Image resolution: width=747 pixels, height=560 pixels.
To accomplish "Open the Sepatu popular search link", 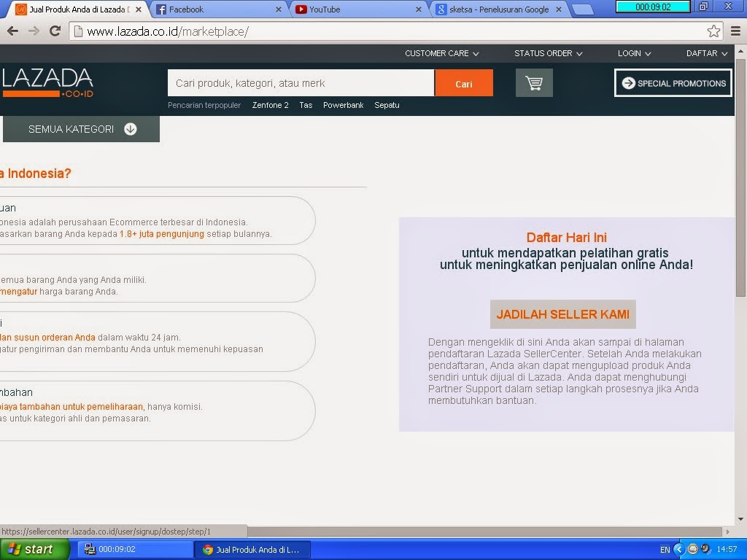I will click(x=387, y=105).
